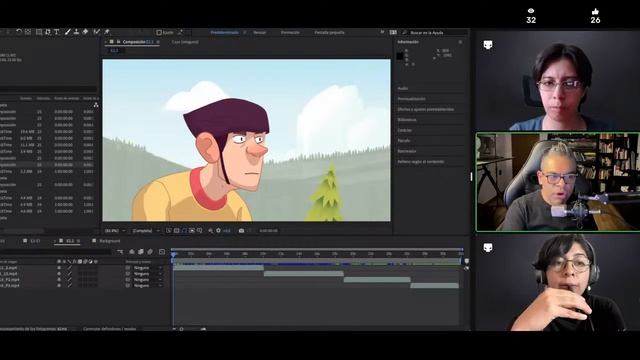Switch to Predeterminado workspace
The height and width of the screenshot is (360, 640).
pos(224,32)
